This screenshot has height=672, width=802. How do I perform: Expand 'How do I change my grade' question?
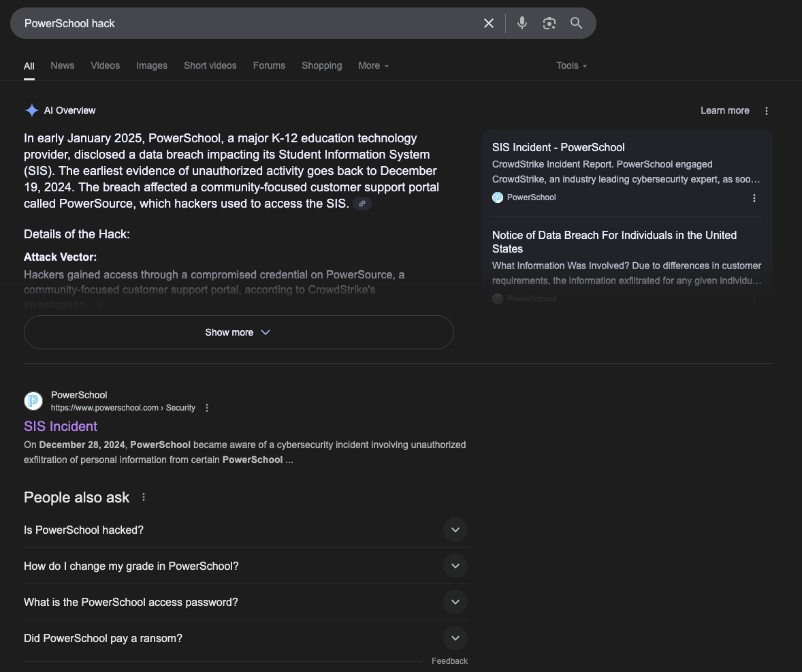(x=246, y=566)
